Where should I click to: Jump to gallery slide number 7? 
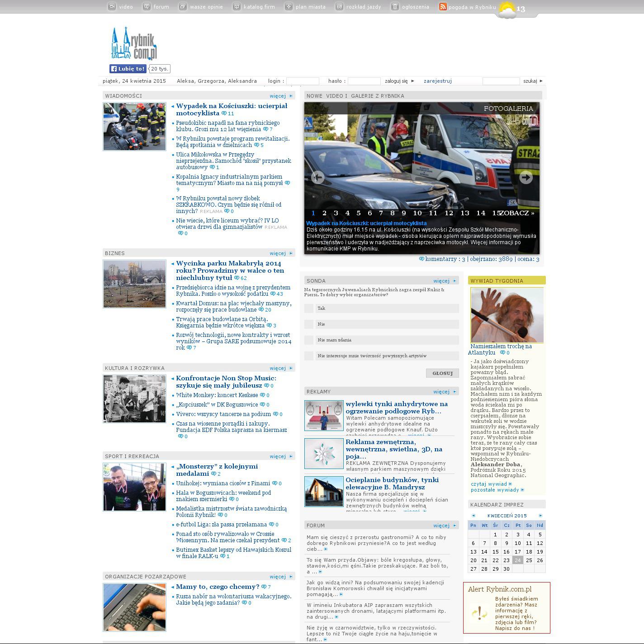coord(381,213)
